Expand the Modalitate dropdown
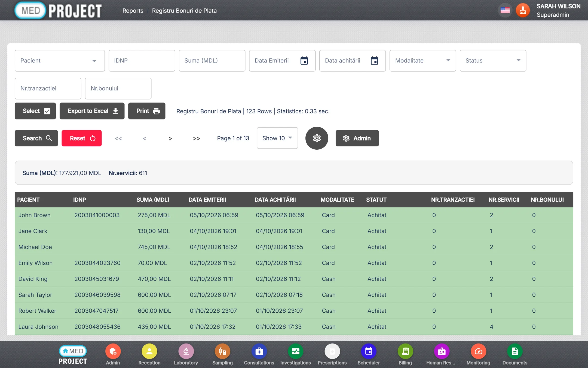 point(422,61)
